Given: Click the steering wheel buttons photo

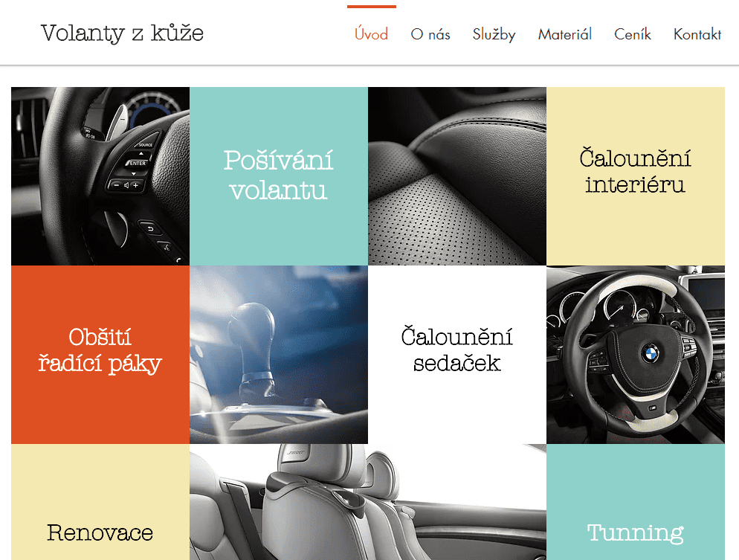Looking at the screenshot, I should pyautogui.click(x=100, y=176).
